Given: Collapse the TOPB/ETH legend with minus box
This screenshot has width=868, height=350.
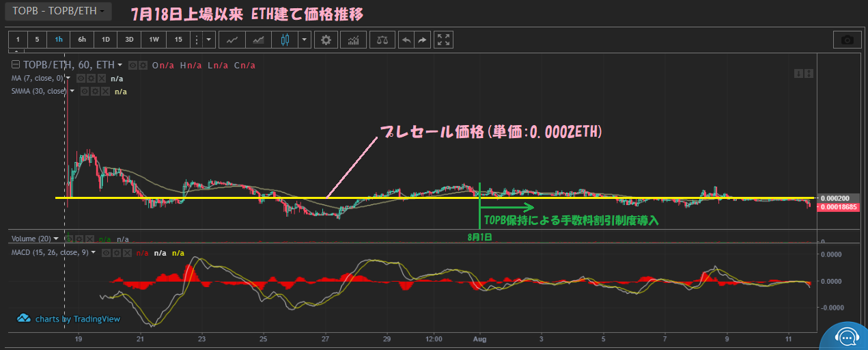Looking at the screenshot, I should point(16,65).
